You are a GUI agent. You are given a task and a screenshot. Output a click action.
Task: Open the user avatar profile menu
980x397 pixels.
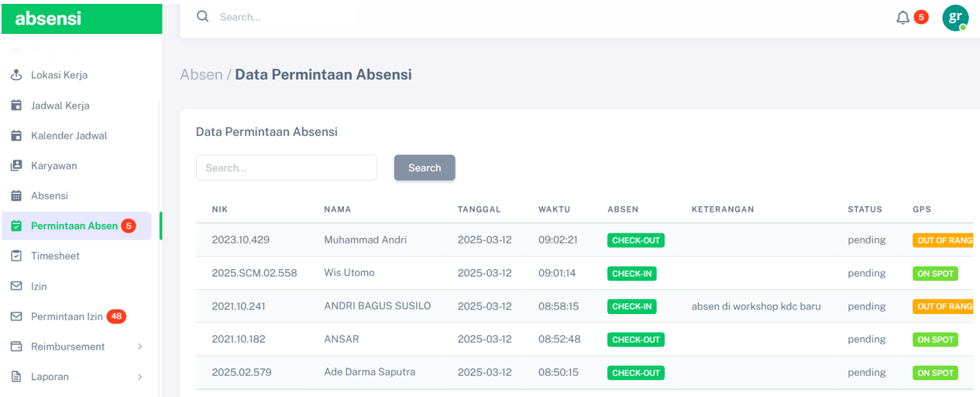pyautogui.click(x=955, y=17)
